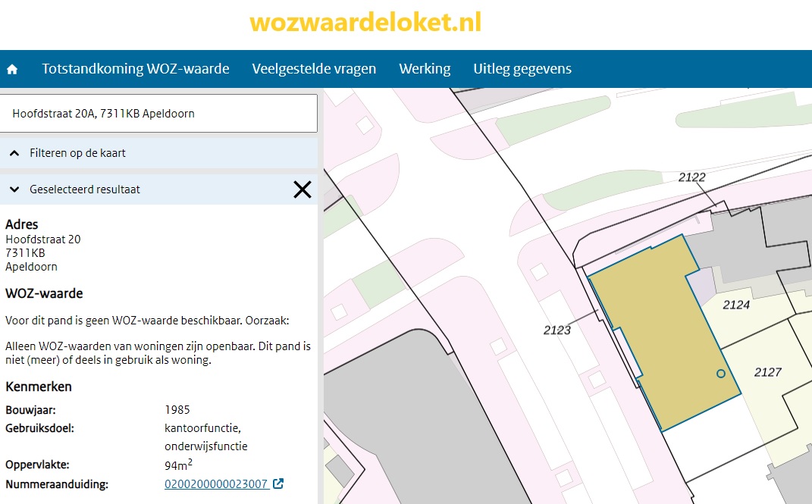This screenshot has height=504, width=812.
Task: Dismiss the selected result with the X button
Action: point(302,189)
